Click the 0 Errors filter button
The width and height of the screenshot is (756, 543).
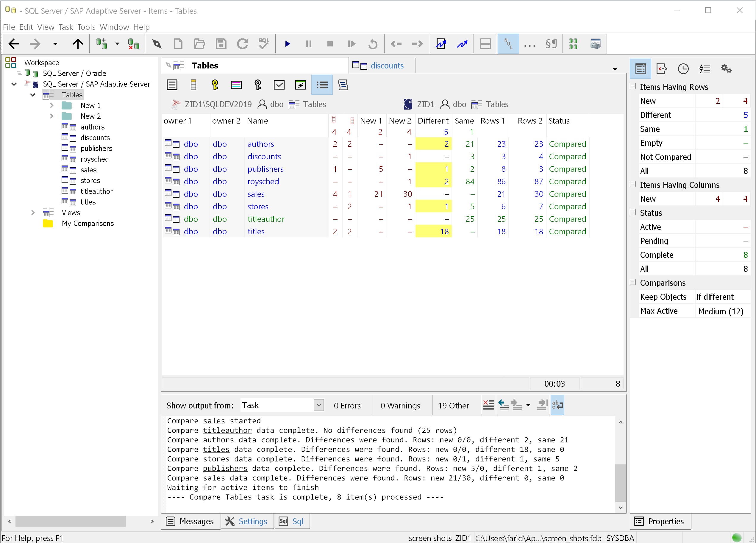tap(347, 405)
